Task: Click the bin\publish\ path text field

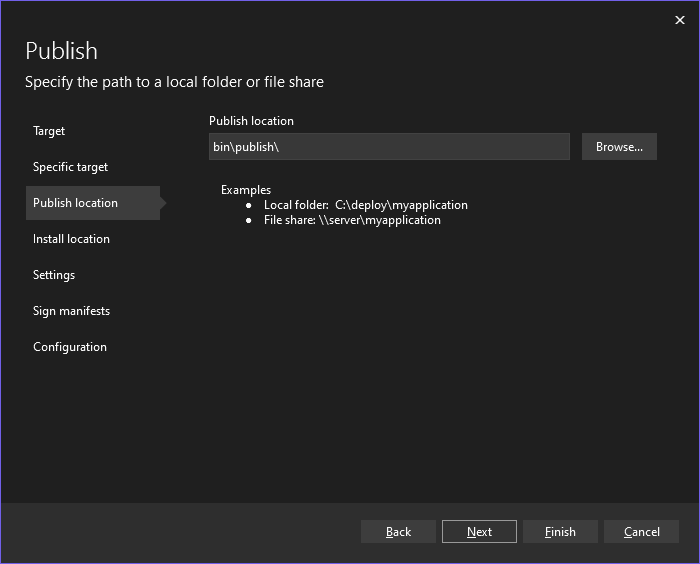Action: (x=389, y=147)
